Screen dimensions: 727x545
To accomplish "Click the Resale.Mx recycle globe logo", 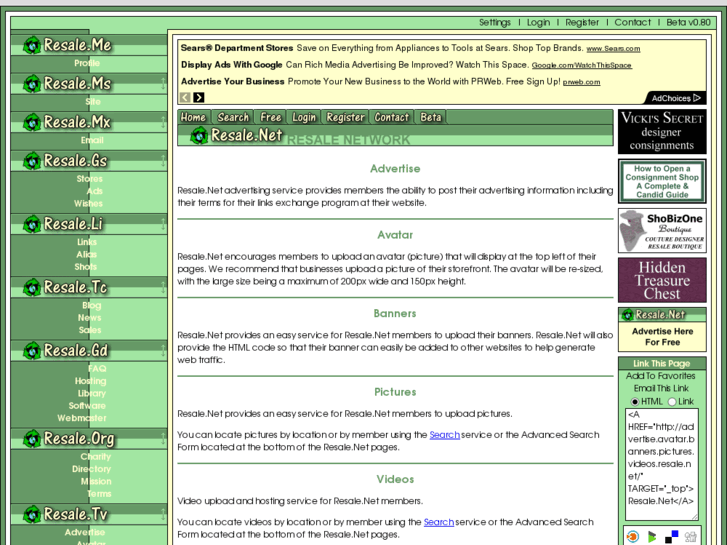I will (x=32, y=122).
